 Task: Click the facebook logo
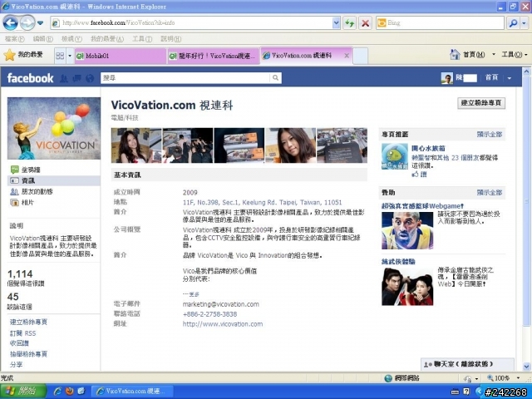[x=30, y=78]
